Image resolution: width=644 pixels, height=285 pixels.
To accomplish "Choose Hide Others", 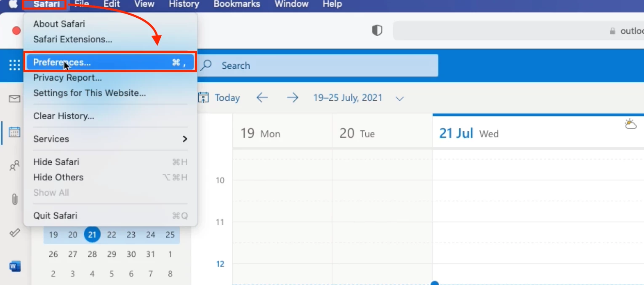I will [110, 177].
